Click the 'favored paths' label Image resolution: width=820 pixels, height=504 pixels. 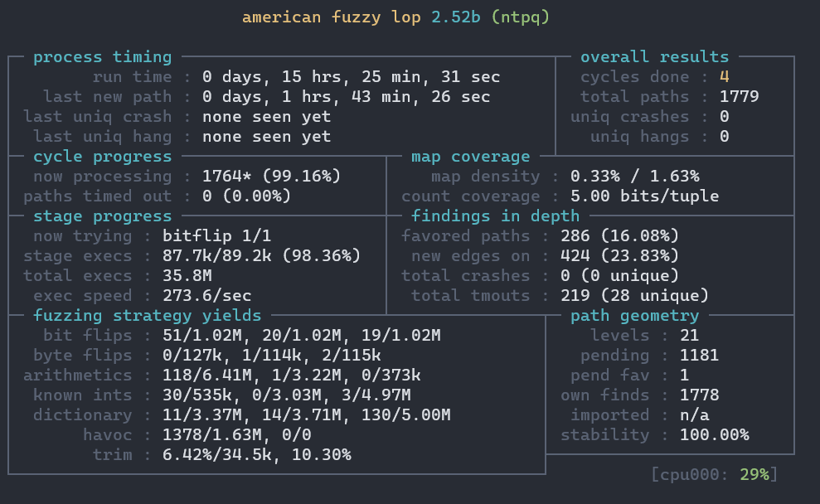point(465,235)
